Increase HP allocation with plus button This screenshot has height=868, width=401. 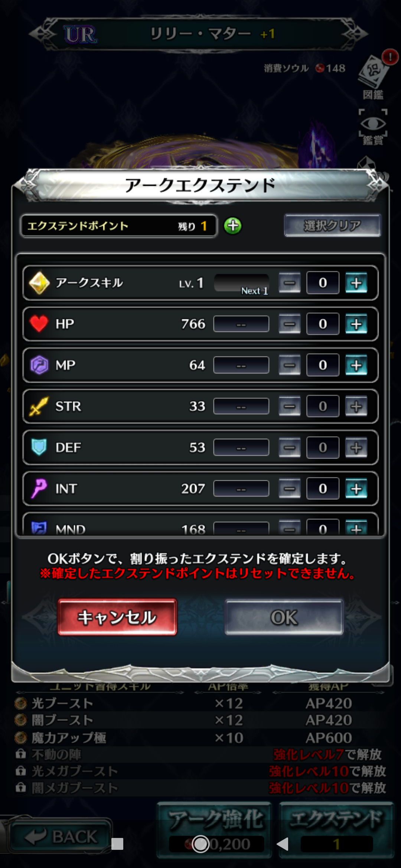[x=356, y=324]
